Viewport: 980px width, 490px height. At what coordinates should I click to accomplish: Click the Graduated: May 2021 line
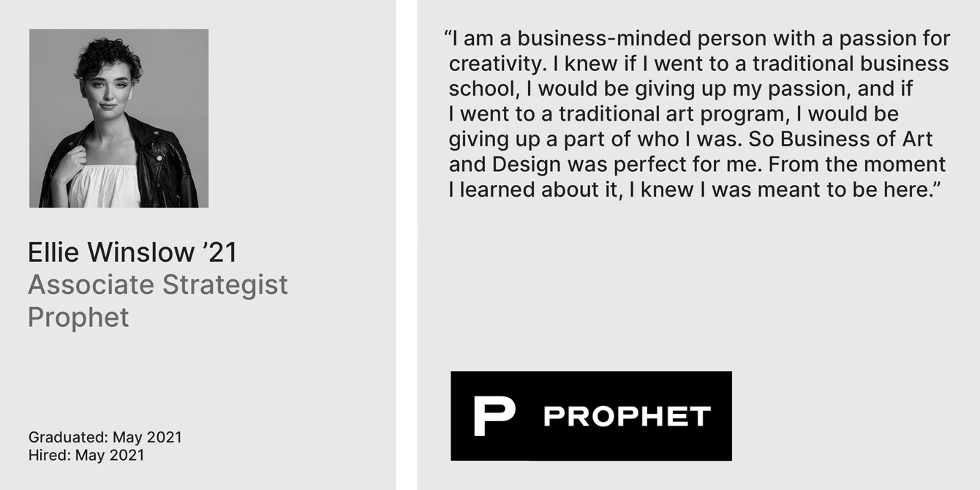point(105,437)
